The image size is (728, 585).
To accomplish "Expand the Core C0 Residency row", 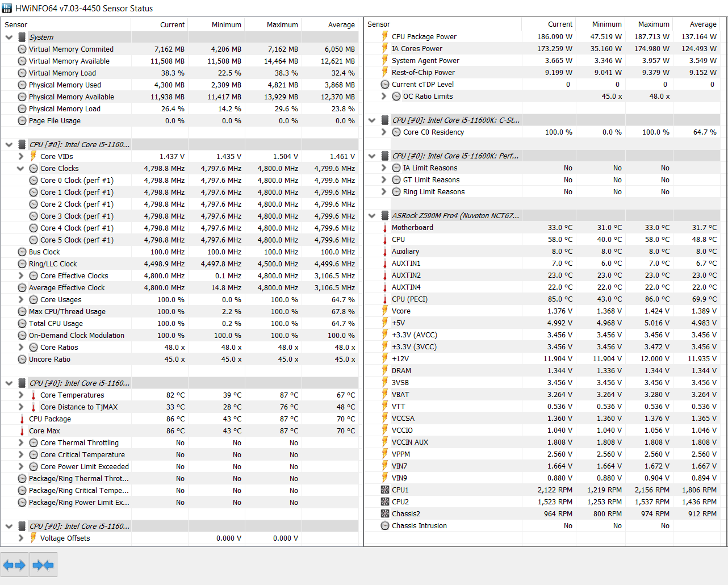I will click(x=383, y=132).
